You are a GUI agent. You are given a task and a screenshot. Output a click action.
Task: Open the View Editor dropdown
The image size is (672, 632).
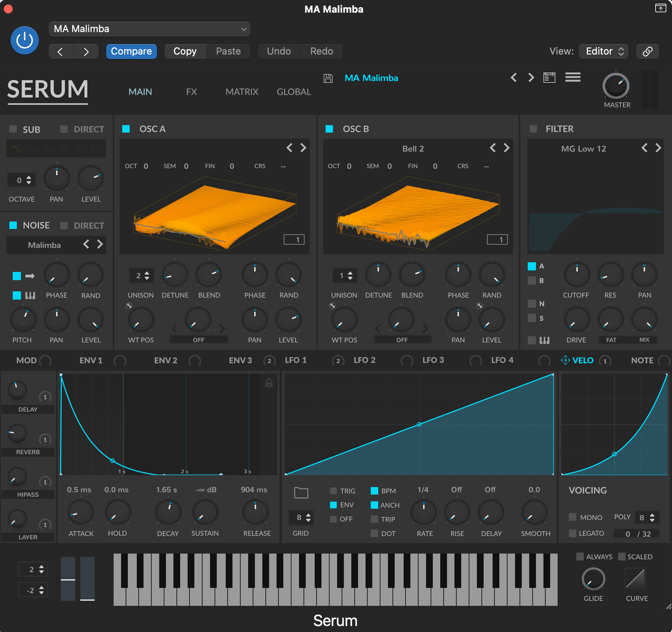[x=604, y=51]
